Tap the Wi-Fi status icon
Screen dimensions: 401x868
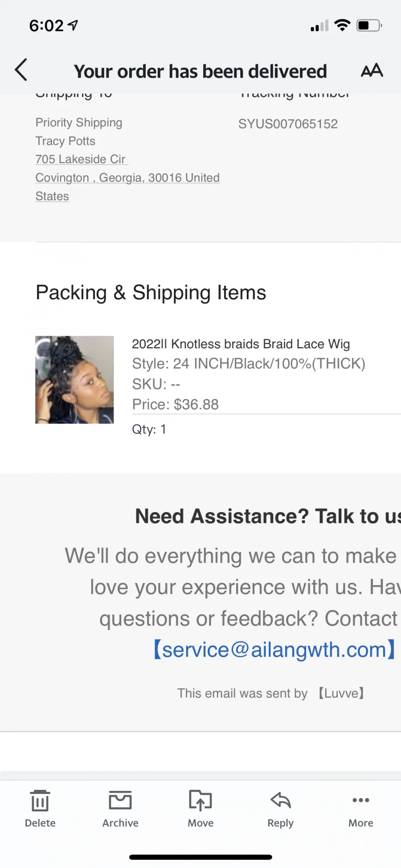point(342,25)
